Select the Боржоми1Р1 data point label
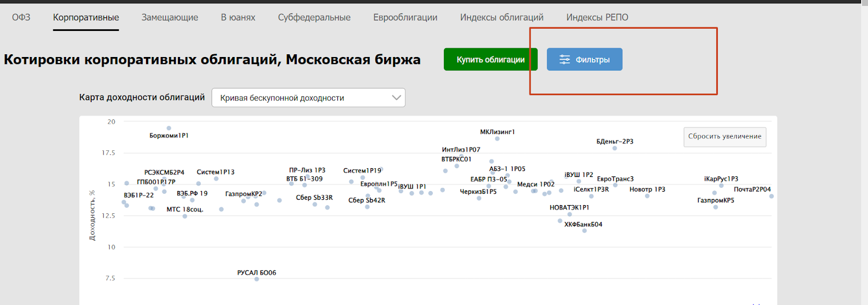The height and width of the screenshot is (305, 868). [x=169, y=136]
